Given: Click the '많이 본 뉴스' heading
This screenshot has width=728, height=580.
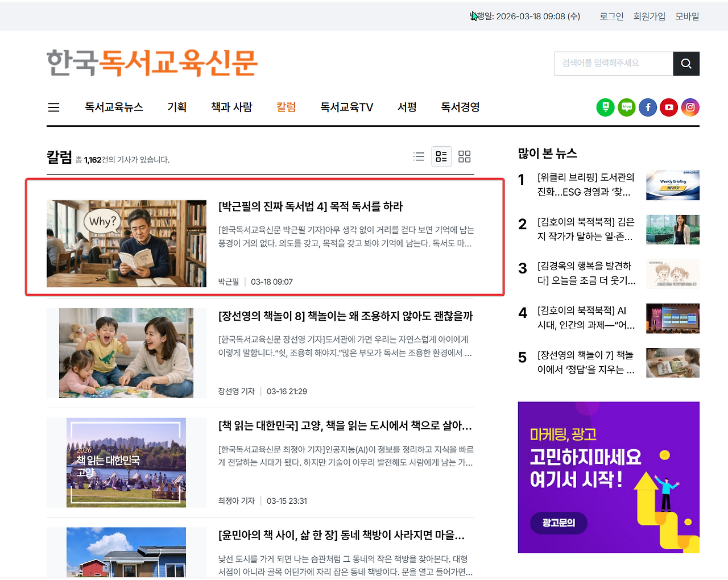Looking at the screenshot, I should click(x=548, y=154).
